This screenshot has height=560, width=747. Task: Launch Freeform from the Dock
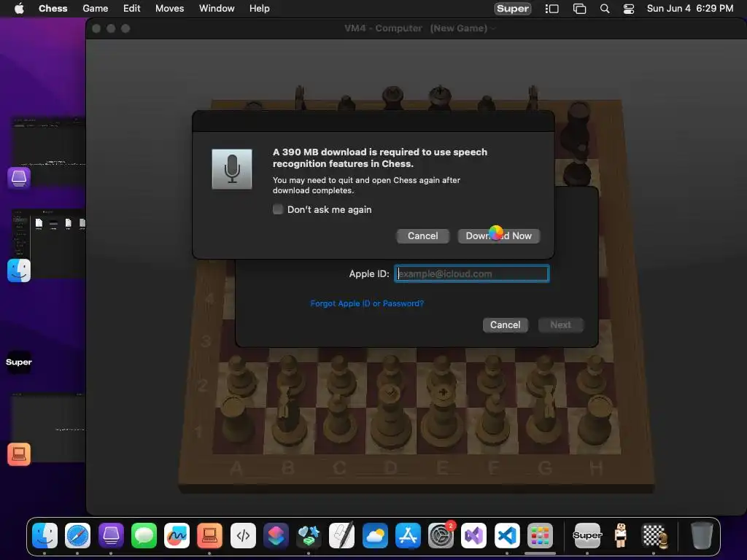(x=177, y=535)
